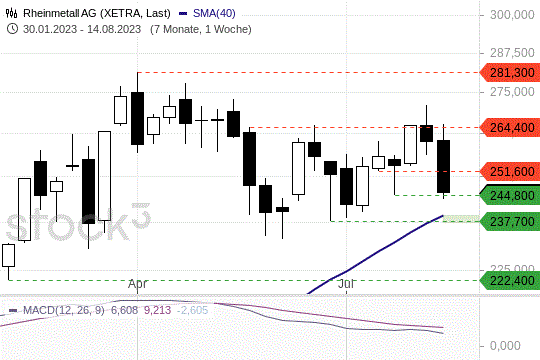Select the green 222,400 support level tag
The width and height of the screenshot is (540, 360).
point(510,280)
